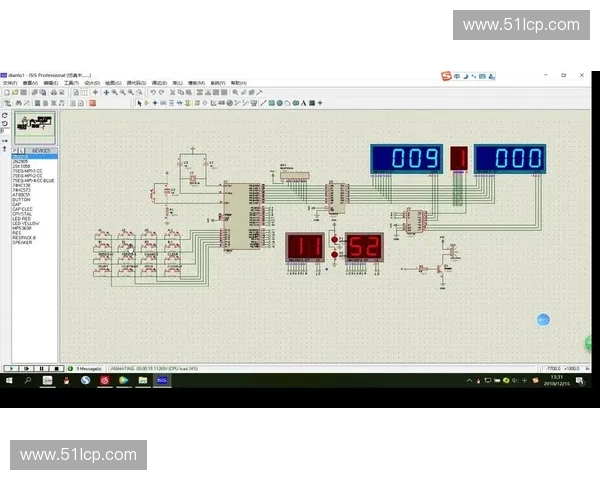Click the overview schematic thumbnail
The width and height of the screenshot is (600, 480).
[x=36, y=125]
